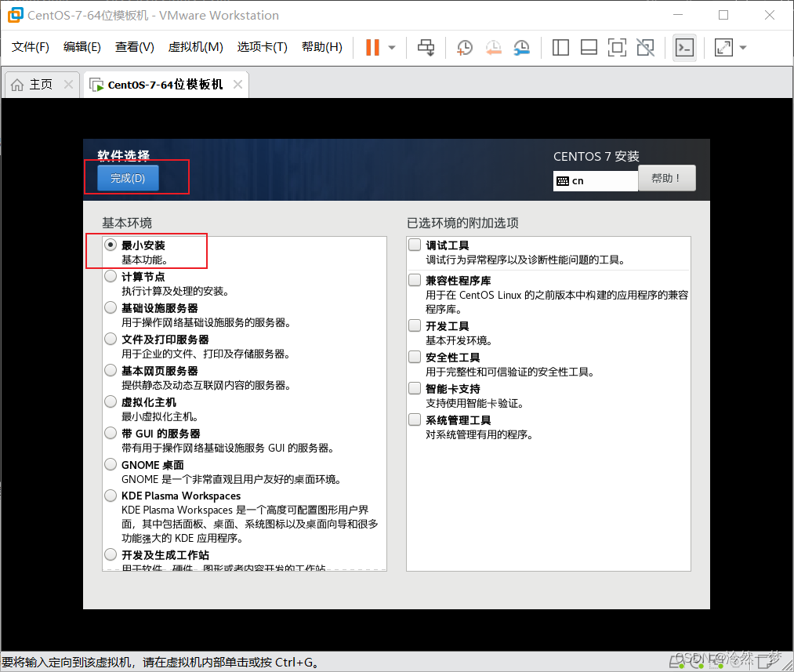
Task: Maximize the VMware Workstation window
Action: 723,15
